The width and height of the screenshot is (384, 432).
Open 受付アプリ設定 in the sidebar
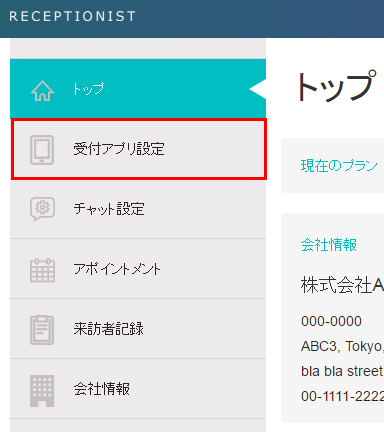pyautogui.click(x=138, y=149)
